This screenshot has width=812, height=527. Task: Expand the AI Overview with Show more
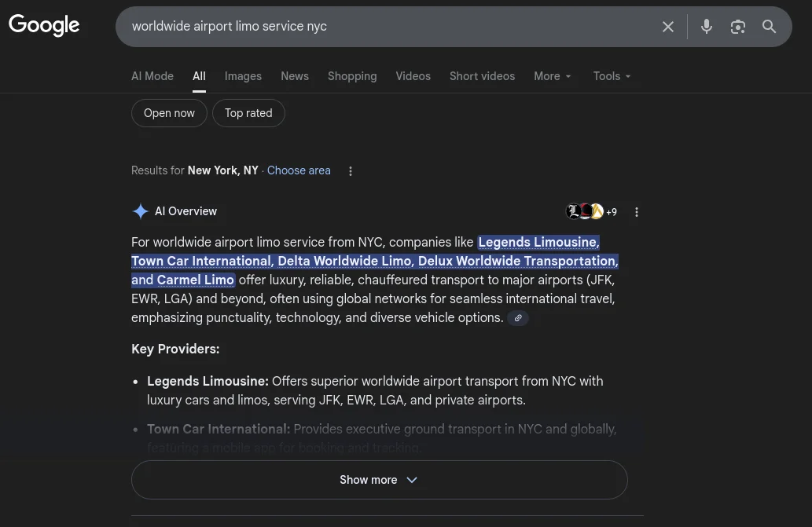pos(379,480)
